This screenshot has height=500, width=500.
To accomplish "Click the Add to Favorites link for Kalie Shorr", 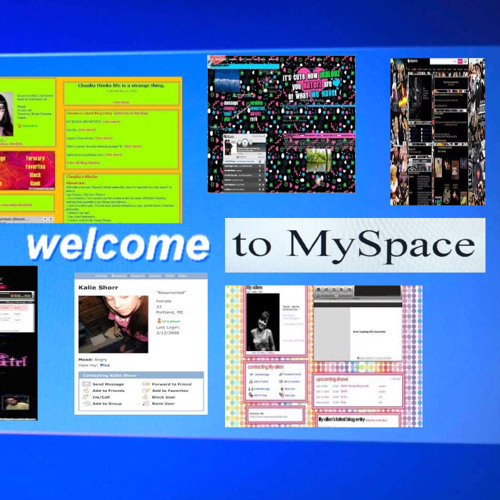I will [x=170, y=391].
